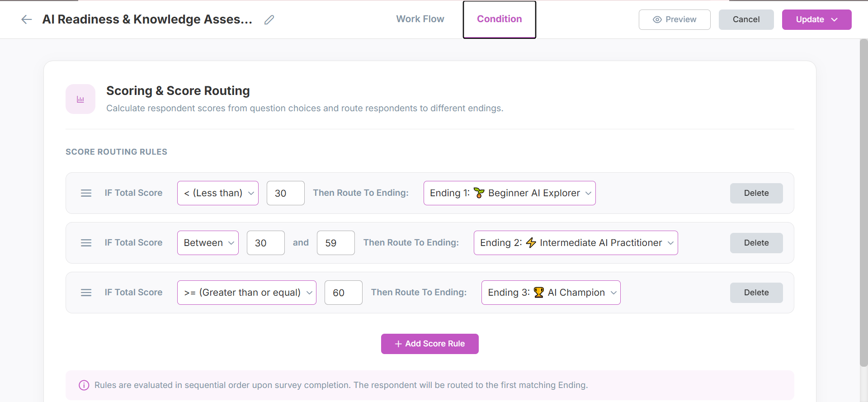Click the score field showing 60
Screen dimensions: 868x402
[344, 293]
